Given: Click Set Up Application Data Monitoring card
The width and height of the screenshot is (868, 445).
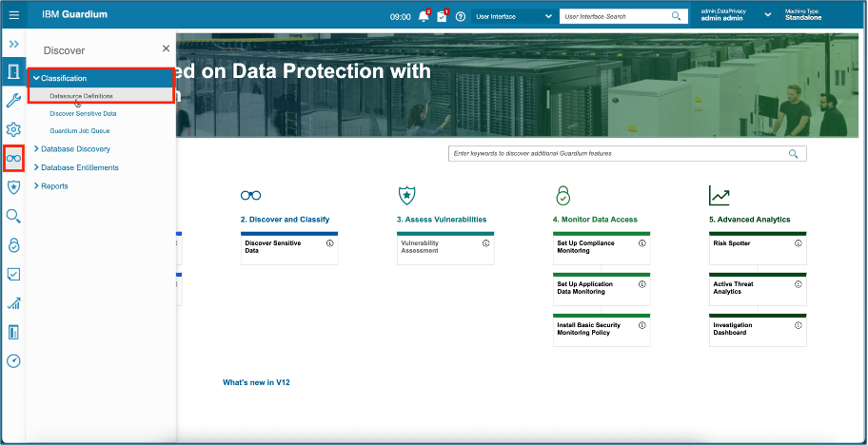Looking at the screenshot, I should (602, 290).
